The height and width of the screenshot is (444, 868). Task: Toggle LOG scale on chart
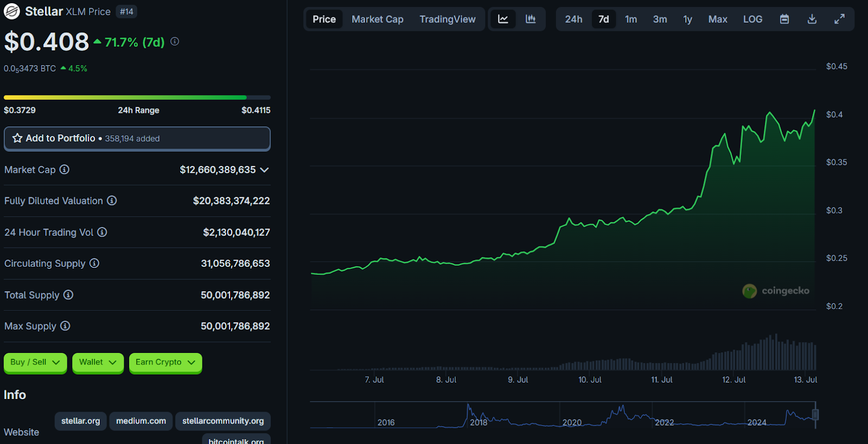click(x=752, y=19)
